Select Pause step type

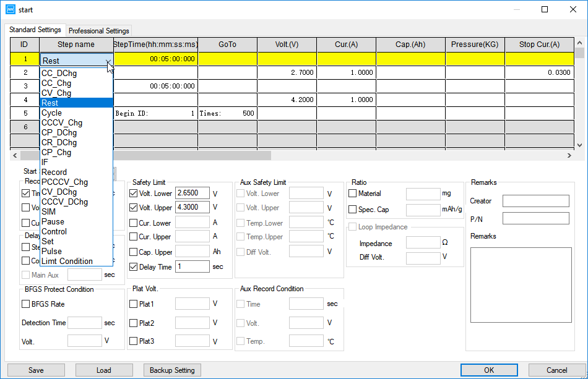tap(76, 222)
